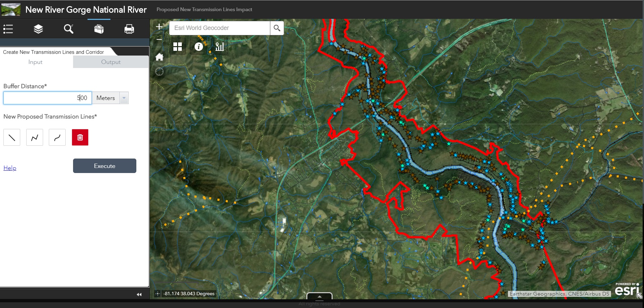
Task: Open the Print widget
Action: coord(129,29)
